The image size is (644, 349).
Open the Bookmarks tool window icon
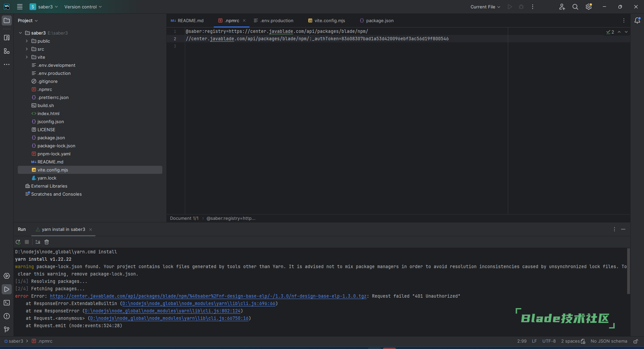click(7, 38)
